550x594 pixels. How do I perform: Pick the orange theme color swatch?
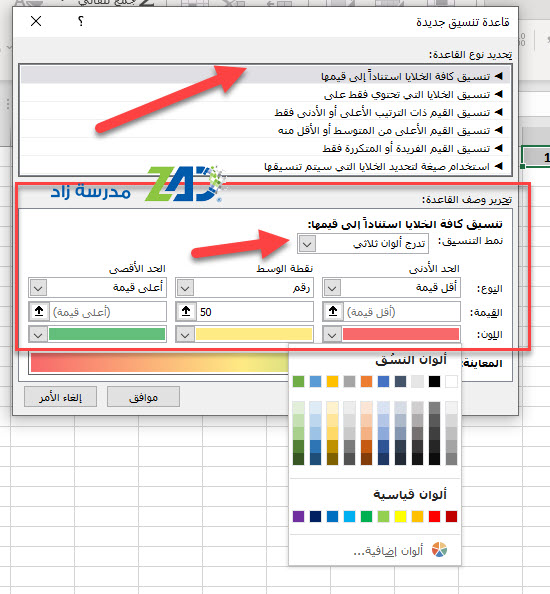tap(366, 381)
